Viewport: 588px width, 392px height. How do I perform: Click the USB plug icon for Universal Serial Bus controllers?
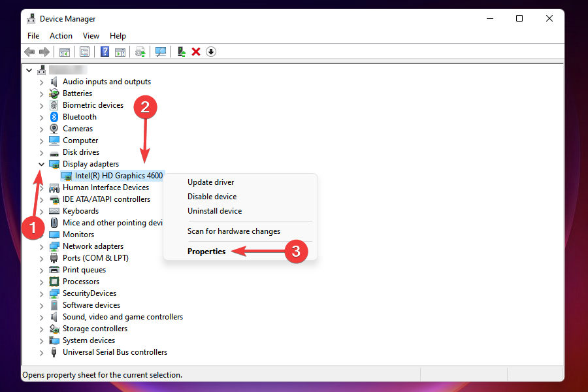[54, 352]
